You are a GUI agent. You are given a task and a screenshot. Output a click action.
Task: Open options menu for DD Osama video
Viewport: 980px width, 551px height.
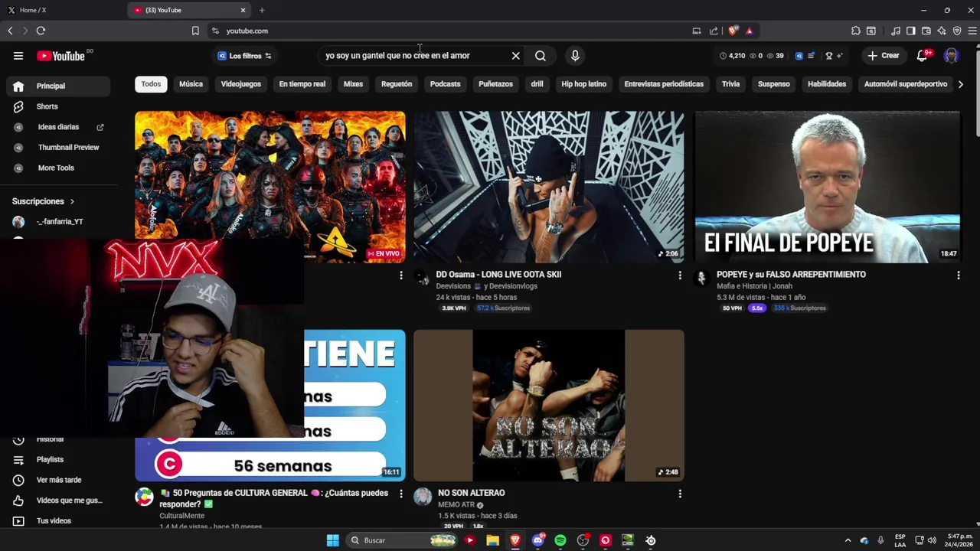(679, 275)
